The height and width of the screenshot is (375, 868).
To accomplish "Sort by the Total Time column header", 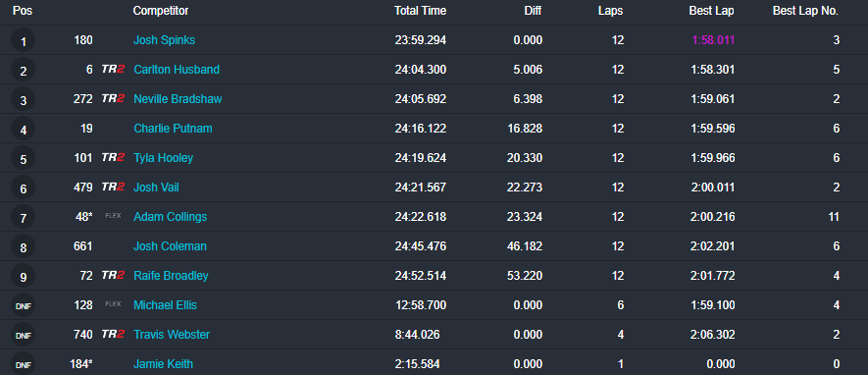I will [420, 11].
